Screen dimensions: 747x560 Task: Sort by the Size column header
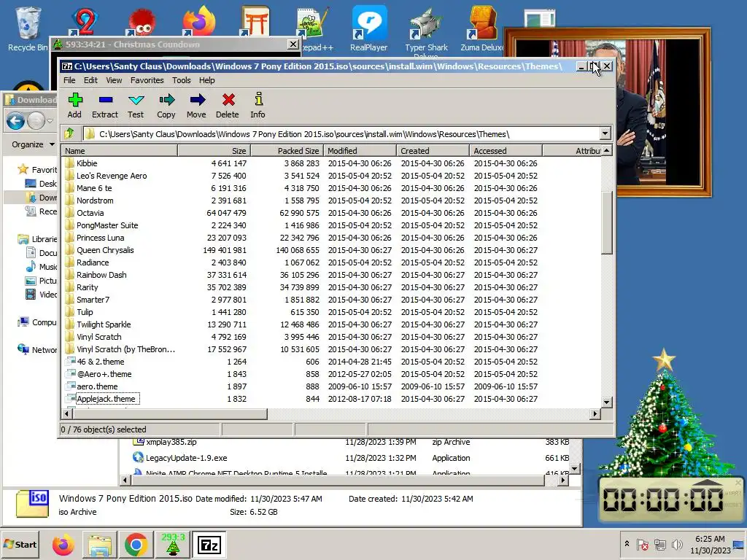pos(214,150)
